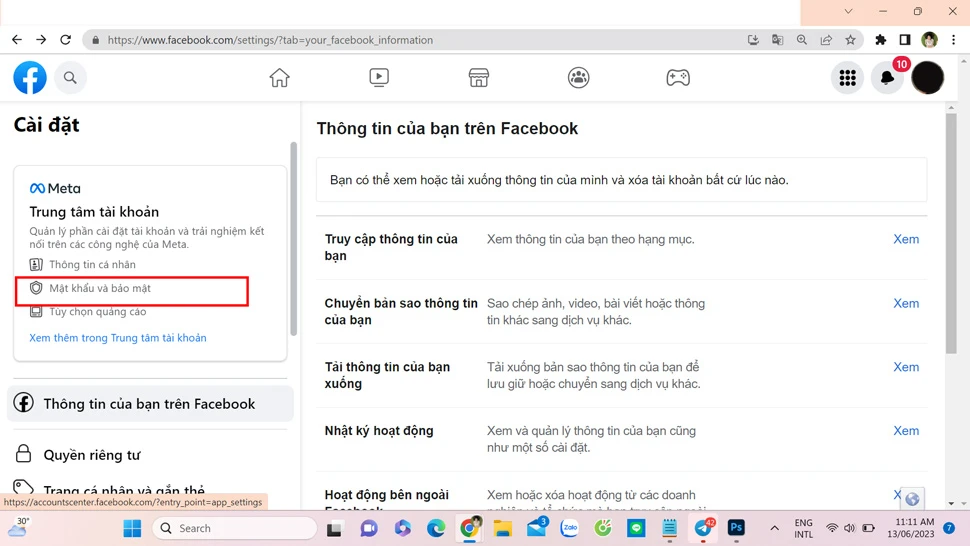Open Task View on the taskbar
This screenshot has width=970, height=546.
[x=334, y=529]
